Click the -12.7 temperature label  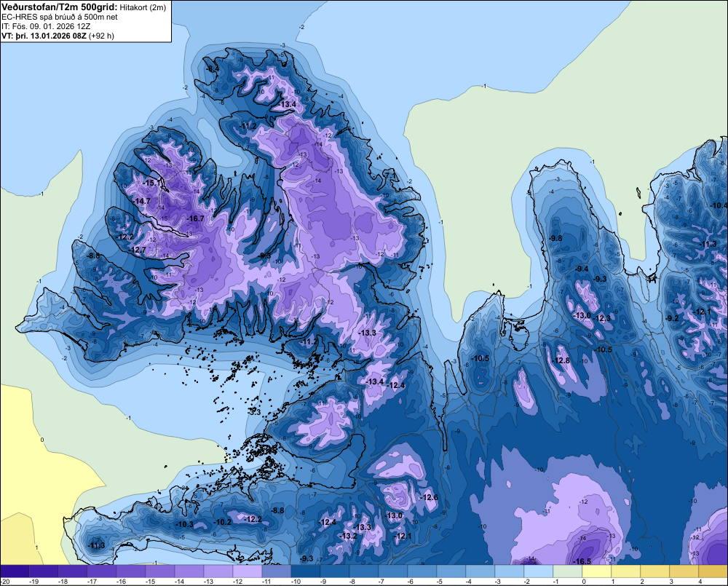click(x=138, y=250)
